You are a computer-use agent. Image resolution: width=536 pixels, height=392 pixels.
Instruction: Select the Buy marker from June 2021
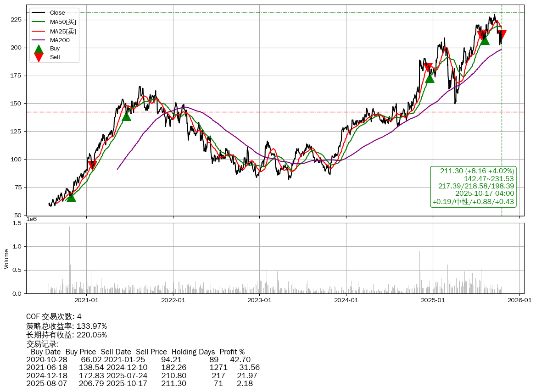click(126, 116)
